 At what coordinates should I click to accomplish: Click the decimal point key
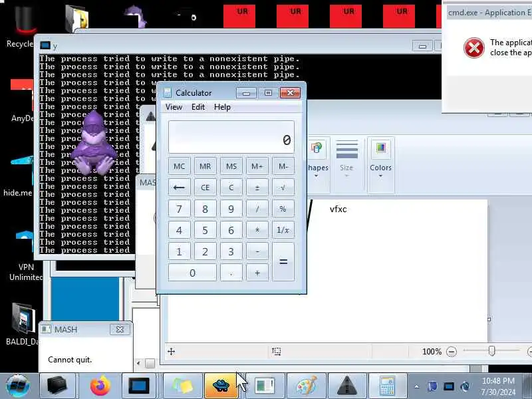tap(231, 273)
